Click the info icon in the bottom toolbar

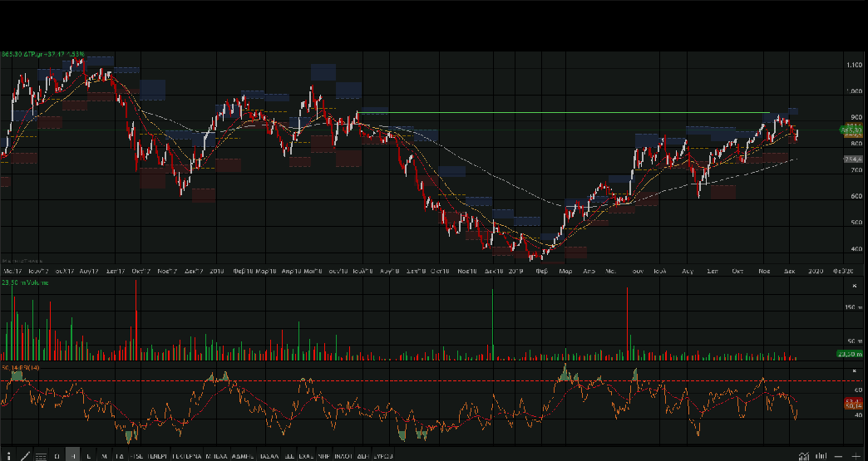[7, 456]
